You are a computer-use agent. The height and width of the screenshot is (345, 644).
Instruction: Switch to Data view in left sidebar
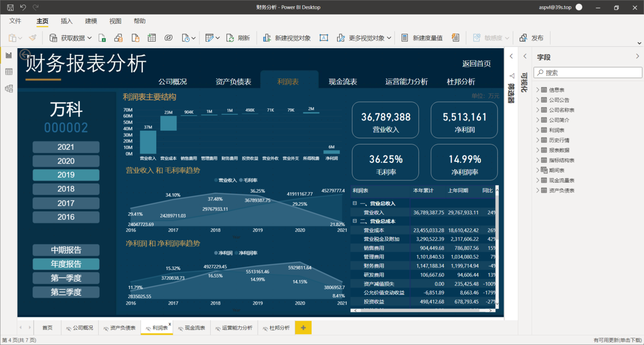click(9, 72)
